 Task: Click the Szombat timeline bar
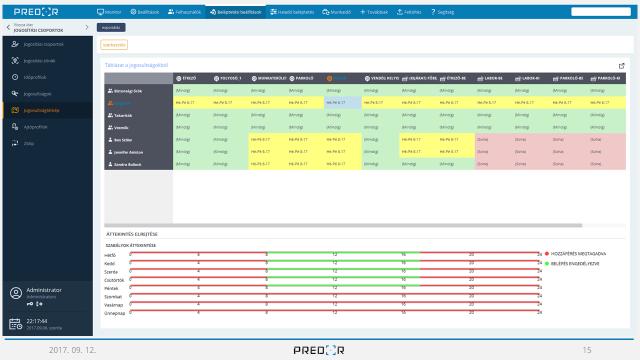click(335, 295)
